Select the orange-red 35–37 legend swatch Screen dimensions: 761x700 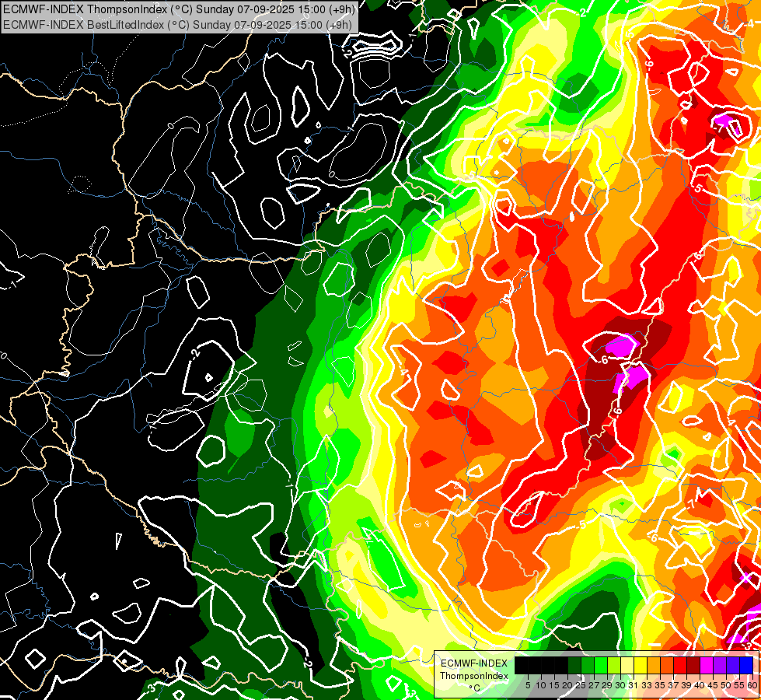(667, 665)
